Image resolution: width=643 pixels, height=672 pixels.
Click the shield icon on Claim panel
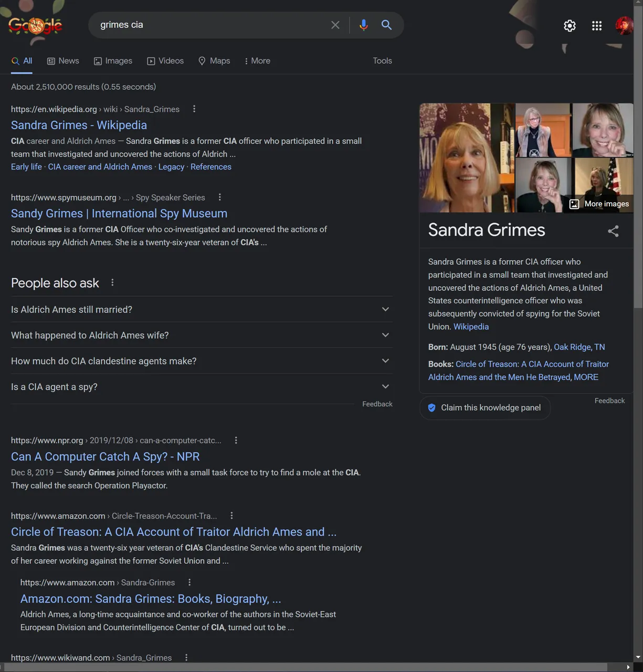click(x=431, y=408)
